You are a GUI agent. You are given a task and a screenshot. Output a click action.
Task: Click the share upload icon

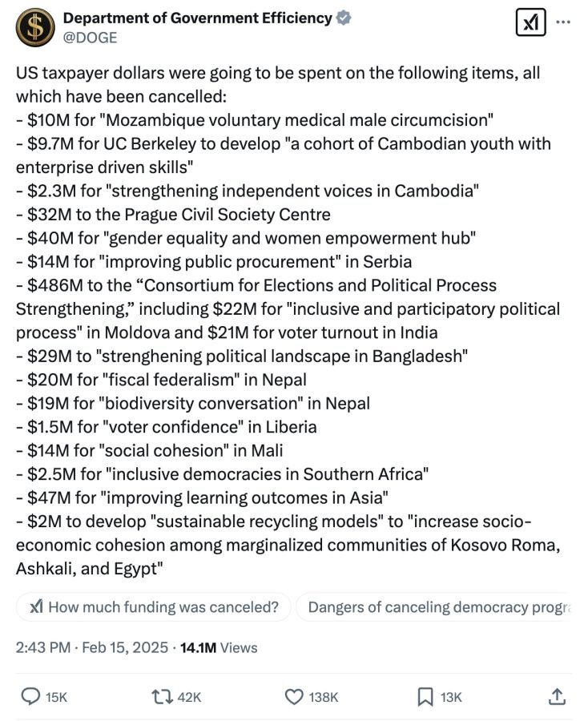tap(558, 697)
